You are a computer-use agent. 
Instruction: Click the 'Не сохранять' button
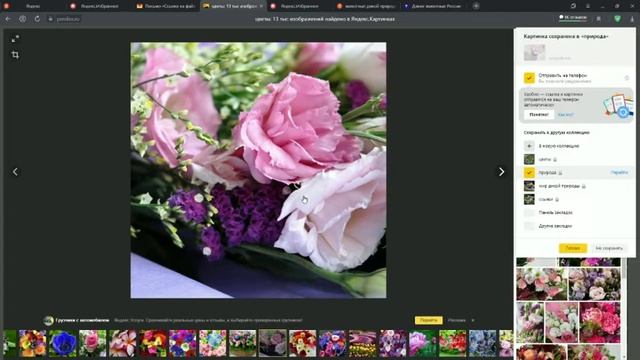(x=609, y=248)
